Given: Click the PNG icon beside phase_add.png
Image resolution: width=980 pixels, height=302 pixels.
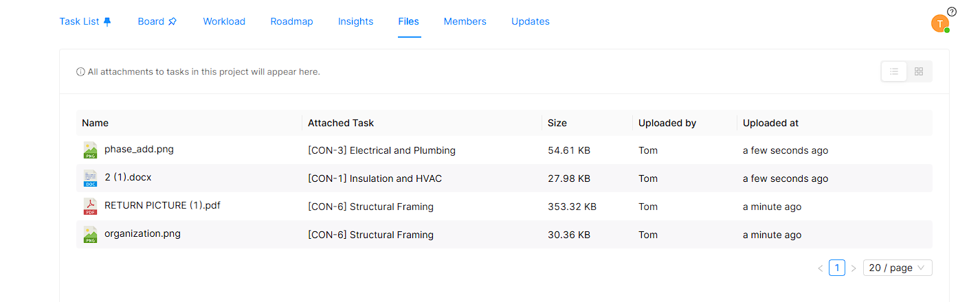Looking at the screenshot, I should pyautogui.click(x=90, y=150).
